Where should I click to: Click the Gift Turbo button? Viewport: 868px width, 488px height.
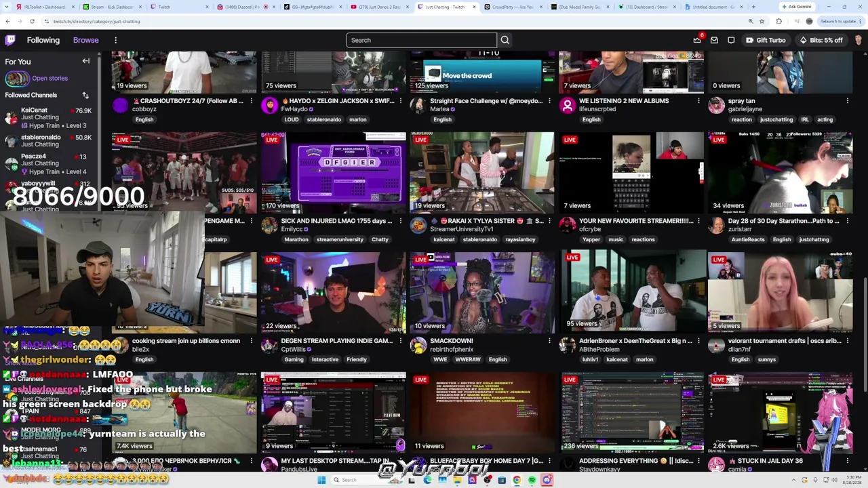point(766,40)
